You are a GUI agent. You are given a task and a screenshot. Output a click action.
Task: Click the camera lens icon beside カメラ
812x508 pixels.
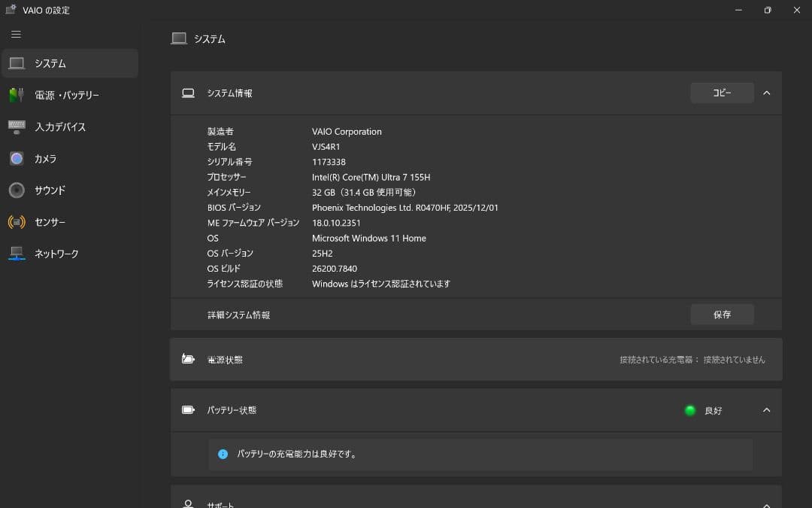(17, 159)
